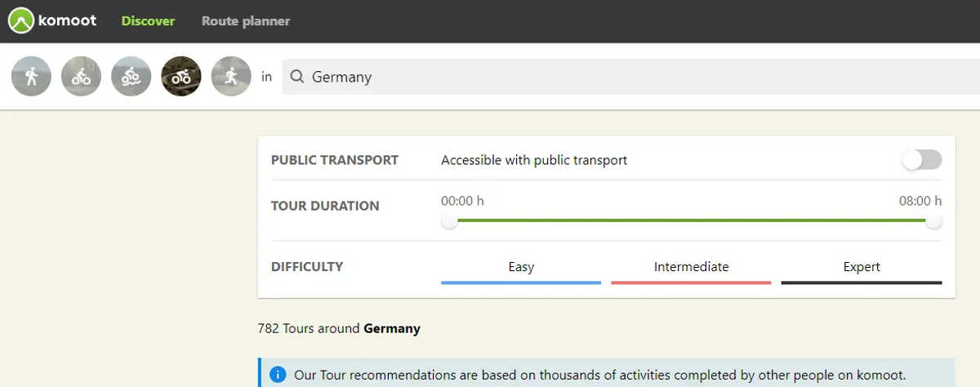Click the maximum tour duration slider handle
Image resolution: width=980 pixels, height=387 pixels.
pyautogui.click(x=933, y=221)
